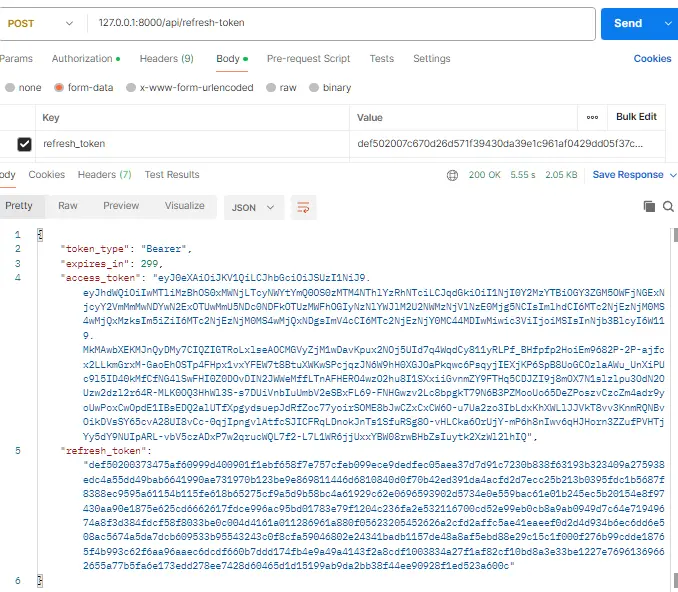
Task: Click the "Bearer" value in response
Action: pos(163,249)
